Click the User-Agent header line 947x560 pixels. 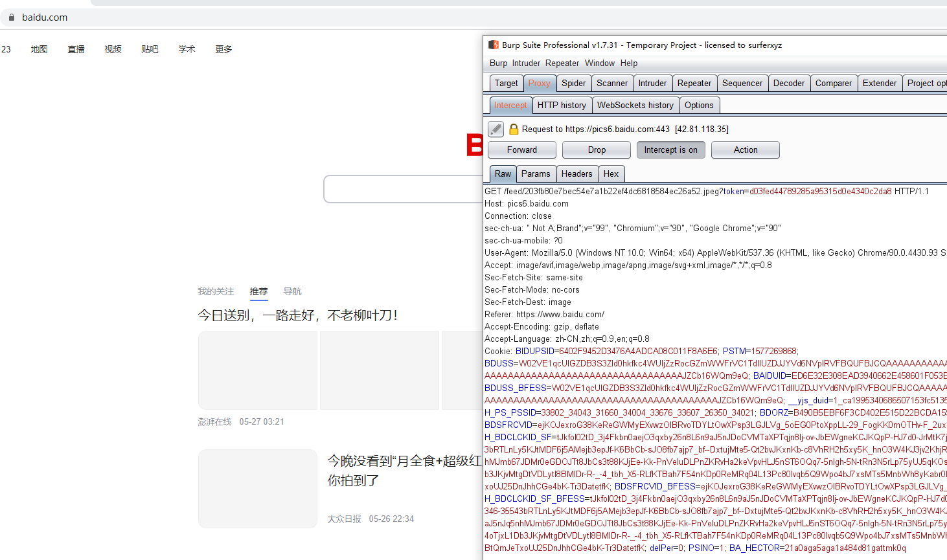click(x=715, y=253)
